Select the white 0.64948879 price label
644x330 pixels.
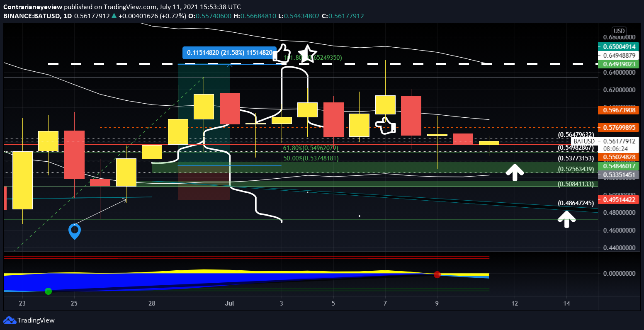[x=619, y=55]
